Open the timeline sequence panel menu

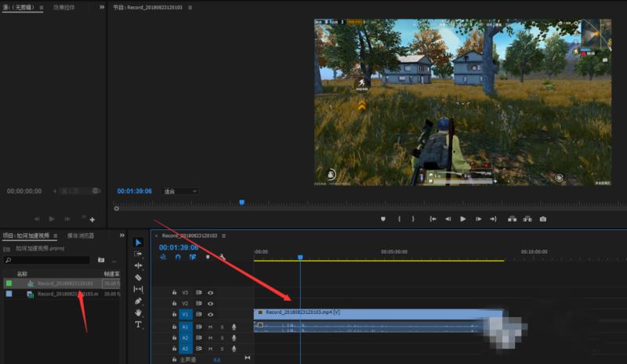pos(224,235)
